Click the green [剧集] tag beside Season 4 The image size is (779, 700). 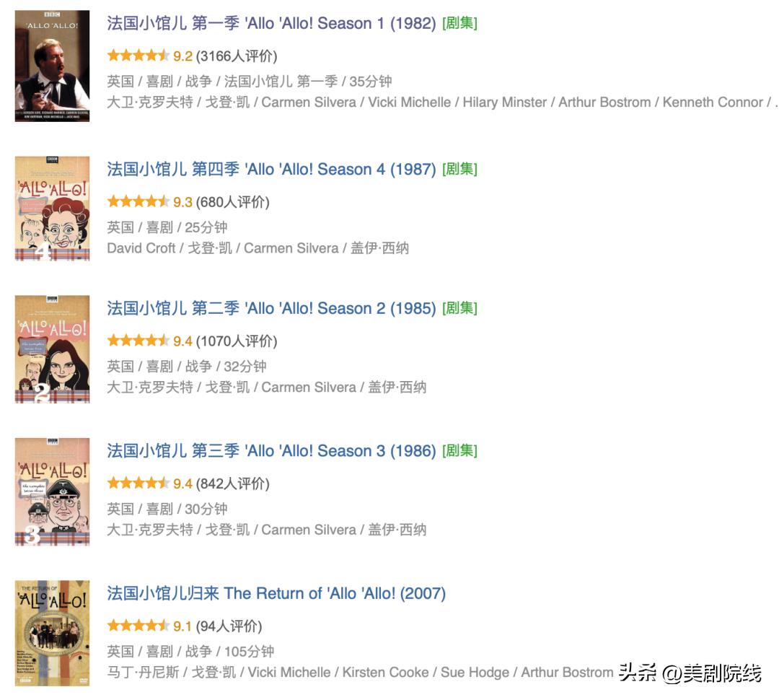(x=459, y=170)
